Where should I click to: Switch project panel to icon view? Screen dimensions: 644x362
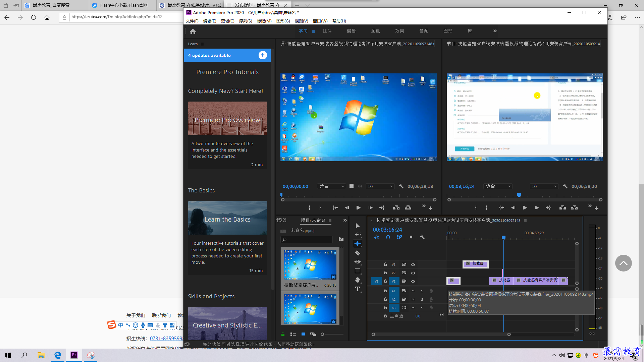pos(303,334)
